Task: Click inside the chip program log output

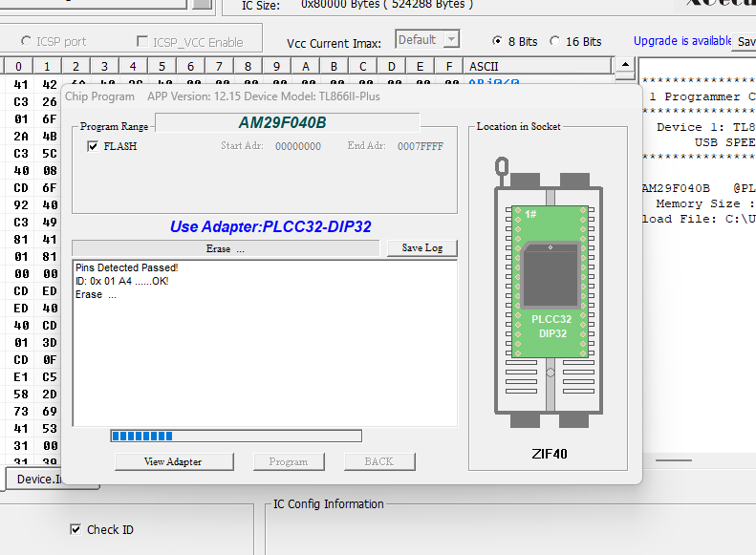Action: [264, 353]
